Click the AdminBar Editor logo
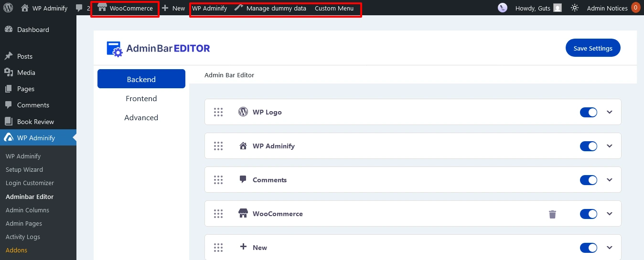Image resolution: width=644 pixels, height=260 pixels. (158, 49)
